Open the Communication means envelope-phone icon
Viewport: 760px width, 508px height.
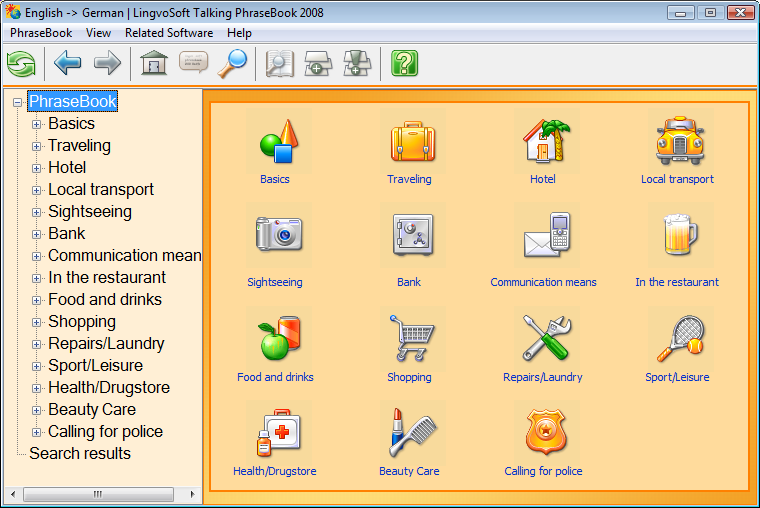(x=547, y=235)
